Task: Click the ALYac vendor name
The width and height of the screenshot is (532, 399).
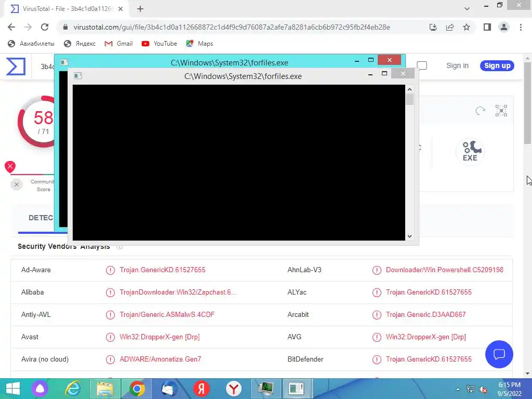Action: click(297, 292)
